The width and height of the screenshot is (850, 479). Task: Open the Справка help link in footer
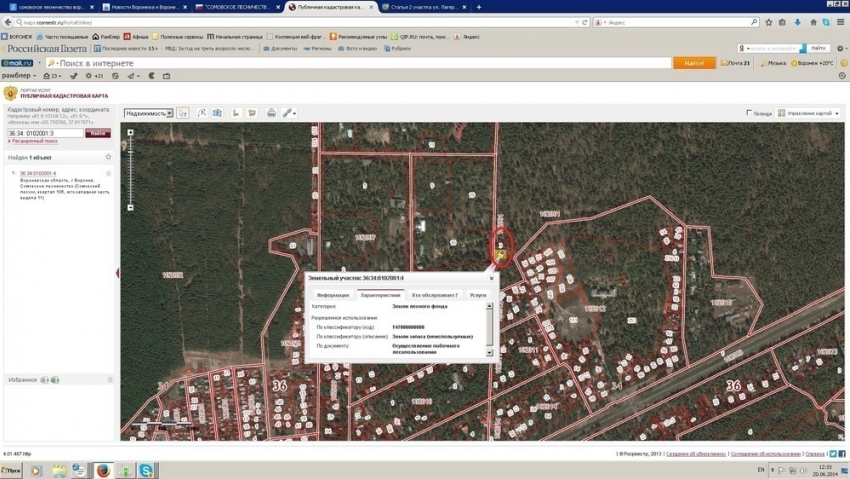[814, 454]
